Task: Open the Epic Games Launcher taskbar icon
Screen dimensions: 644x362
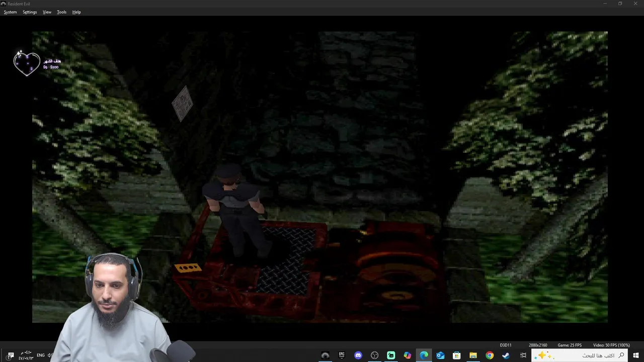Action: pos(342,355)
